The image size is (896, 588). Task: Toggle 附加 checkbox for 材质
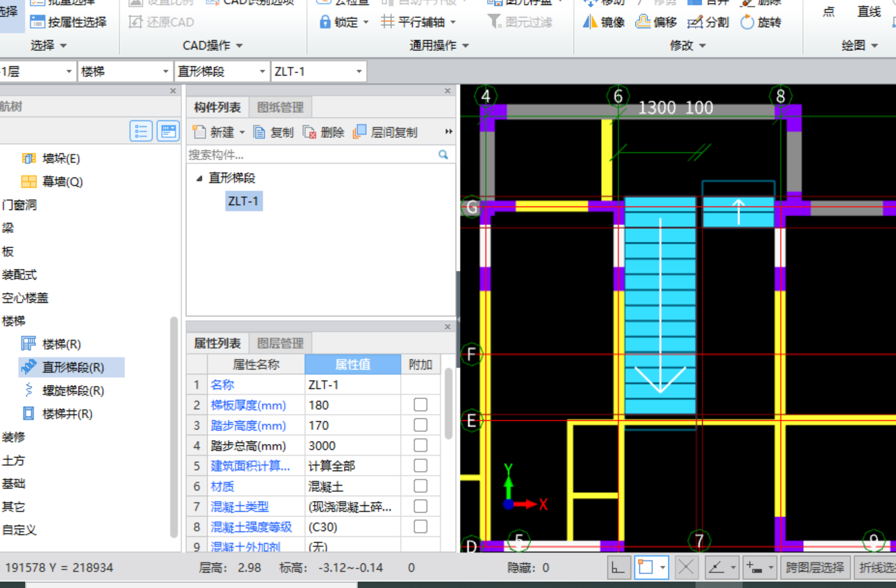pyautogui.click(x=420, y=486)
